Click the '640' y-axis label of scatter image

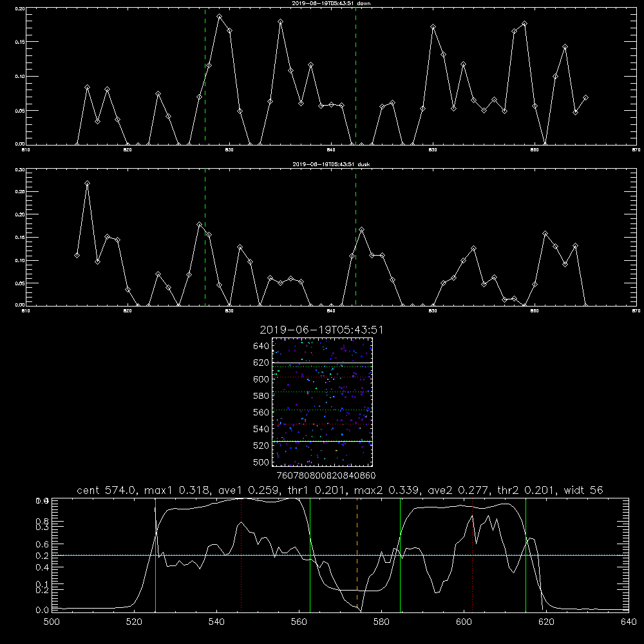pyautogui.click(x=261, y=346)
